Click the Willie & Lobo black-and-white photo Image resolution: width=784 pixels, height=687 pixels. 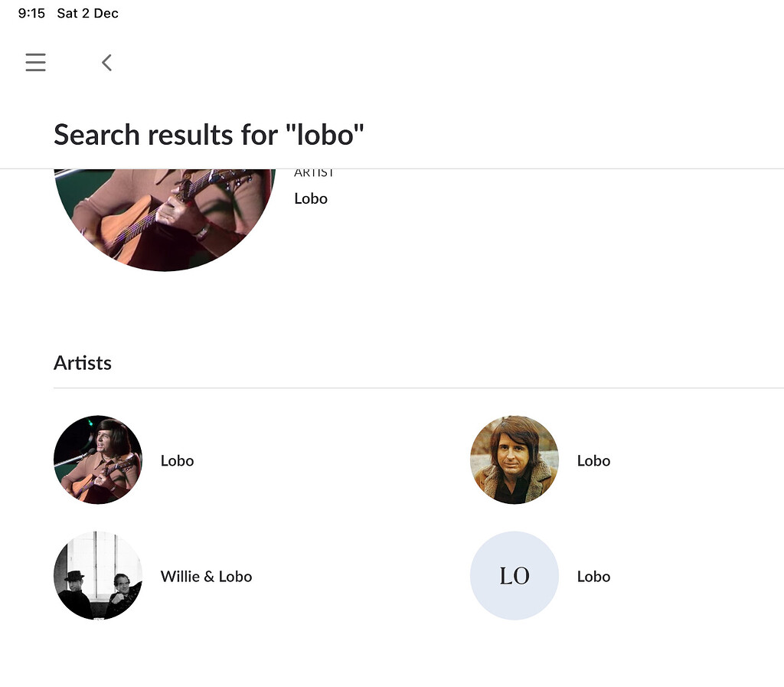click(98, 576)
